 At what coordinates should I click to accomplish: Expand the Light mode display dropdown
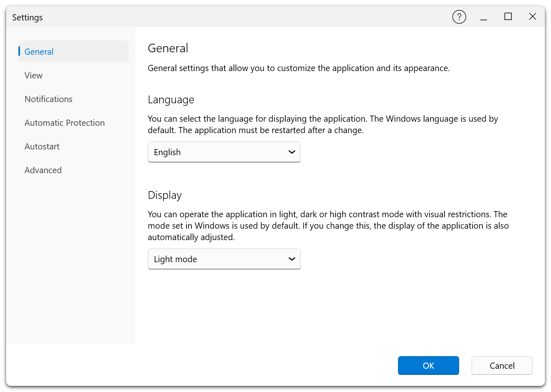[224, 259]
